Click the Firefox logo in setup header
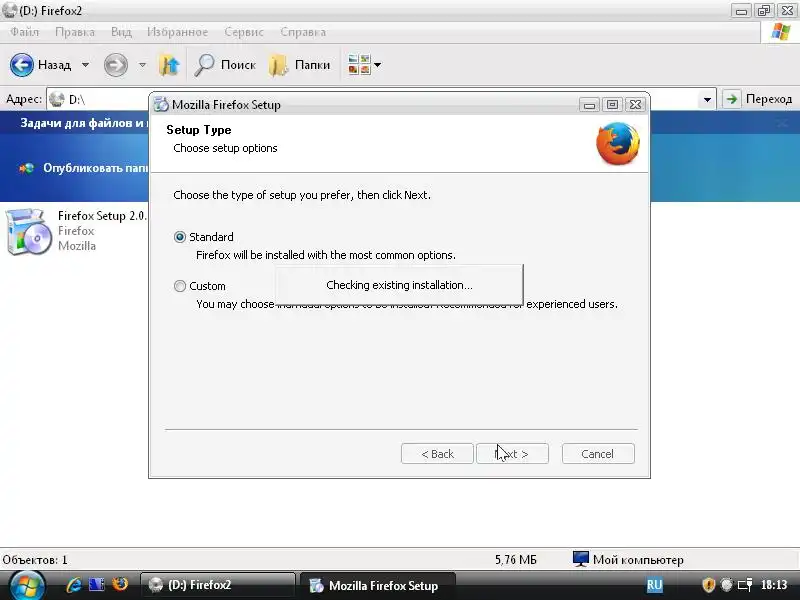Viewport: 800px width, 600px height. pyautogui.click(x=618, y=143)
